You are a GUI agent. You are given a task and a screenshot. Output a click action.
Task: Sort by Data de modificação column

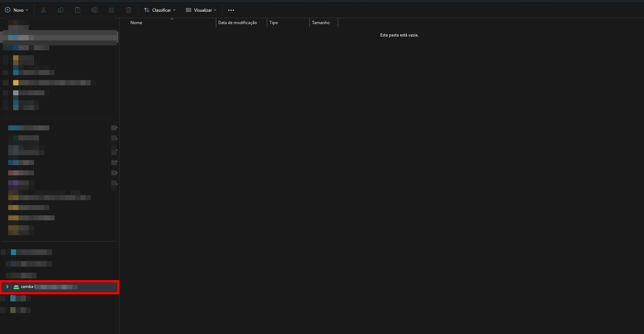(237, 23)
